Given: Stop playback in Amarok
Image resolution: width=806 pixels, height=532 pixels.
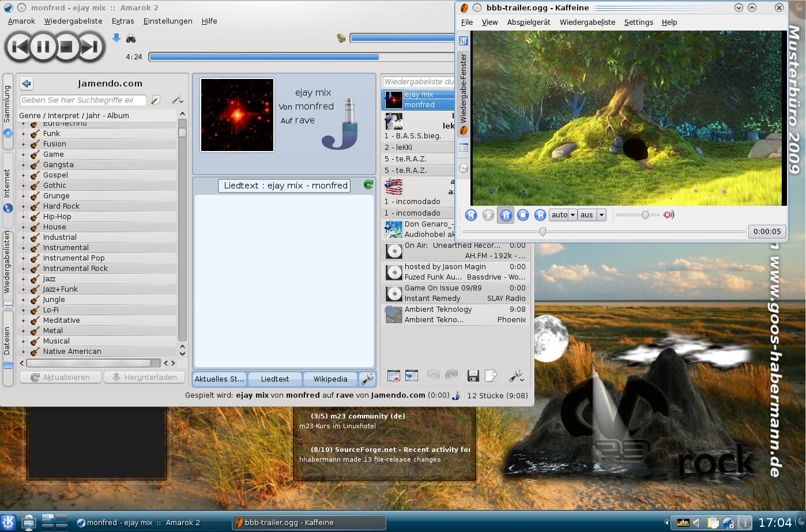Looking at the screenshot, I should click(66, 47).
